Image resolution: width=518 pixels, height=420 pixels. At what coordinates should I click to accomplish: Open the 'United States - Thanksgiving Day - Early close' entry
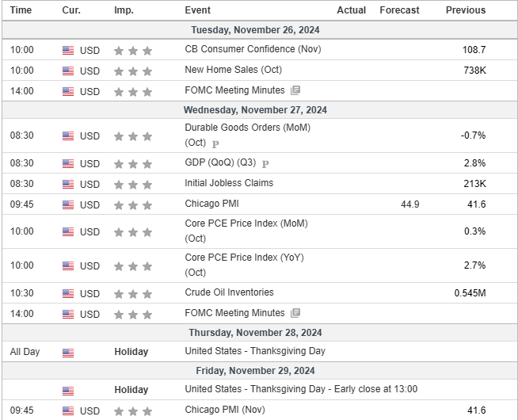coord(301,389)
